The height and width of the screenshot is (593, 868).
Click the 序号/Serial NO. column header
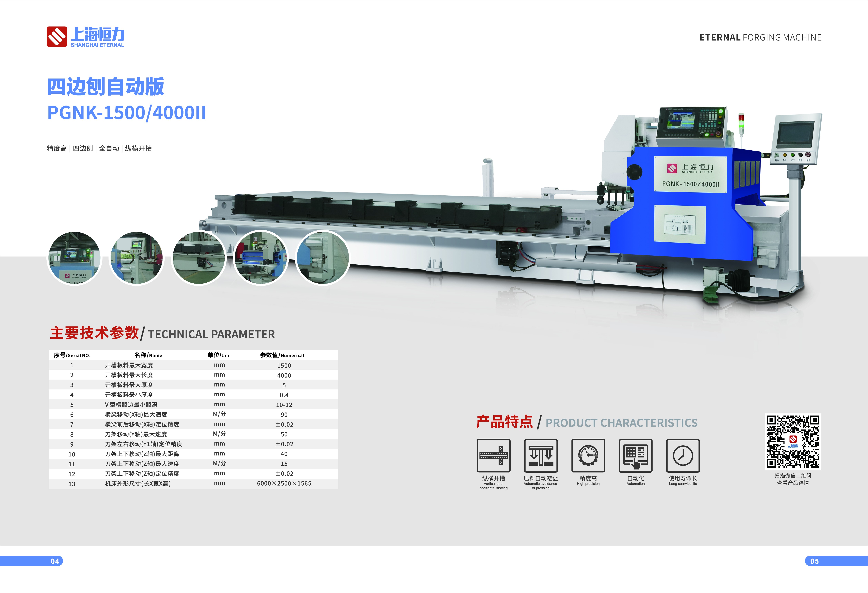click(72, 355)
